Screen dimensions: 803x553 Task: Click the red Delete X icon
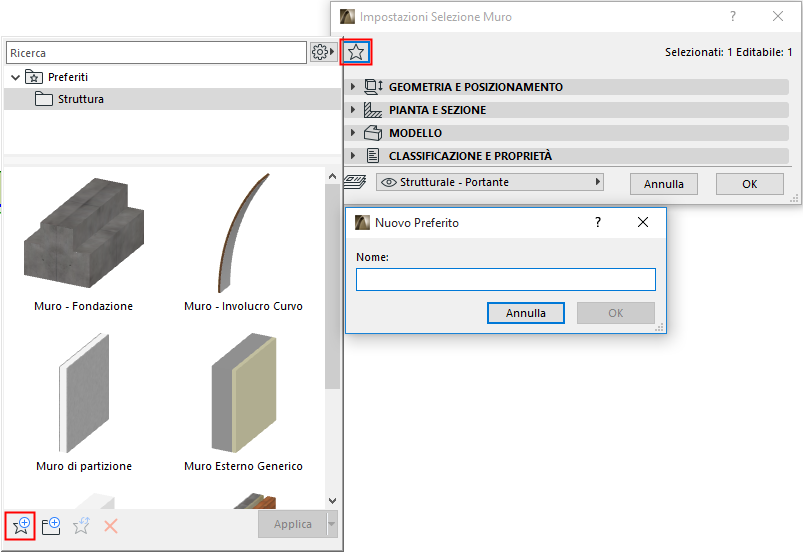pos(111,525)
